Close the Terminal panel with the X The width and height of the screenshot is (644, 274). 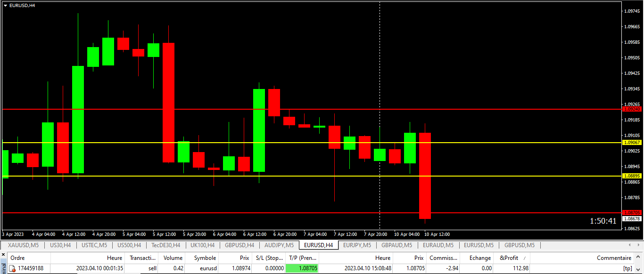[3, 254]
